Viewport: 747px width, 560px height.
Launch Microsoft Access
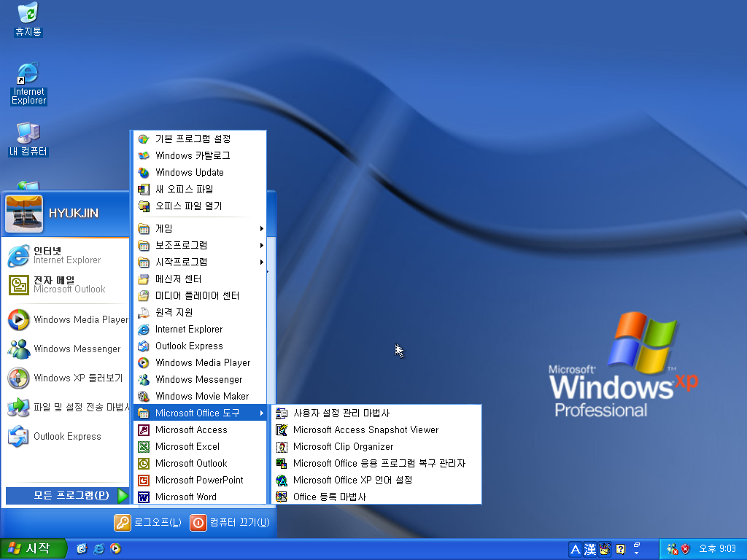[x=200, y=429]
